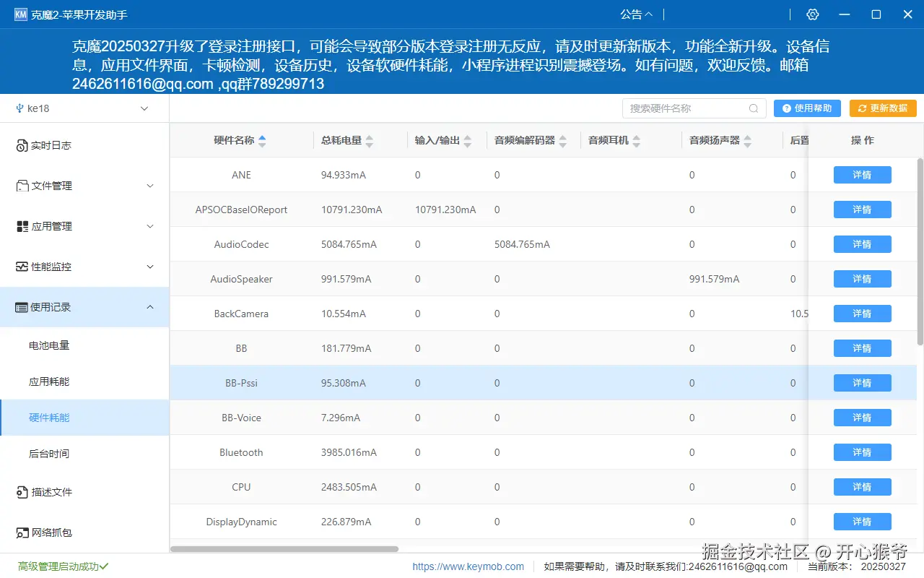Sort by 硬件名称 column arrows
The width and height of the screenshot is (924, 578).
click(262, 141)
